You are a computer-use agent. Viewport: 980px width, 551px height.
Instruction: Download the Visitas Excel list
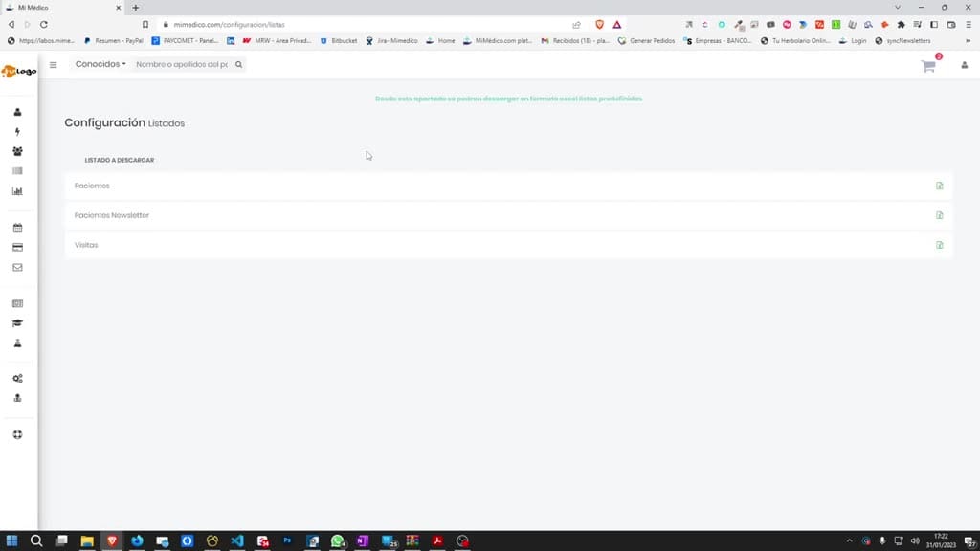point(939,245)
